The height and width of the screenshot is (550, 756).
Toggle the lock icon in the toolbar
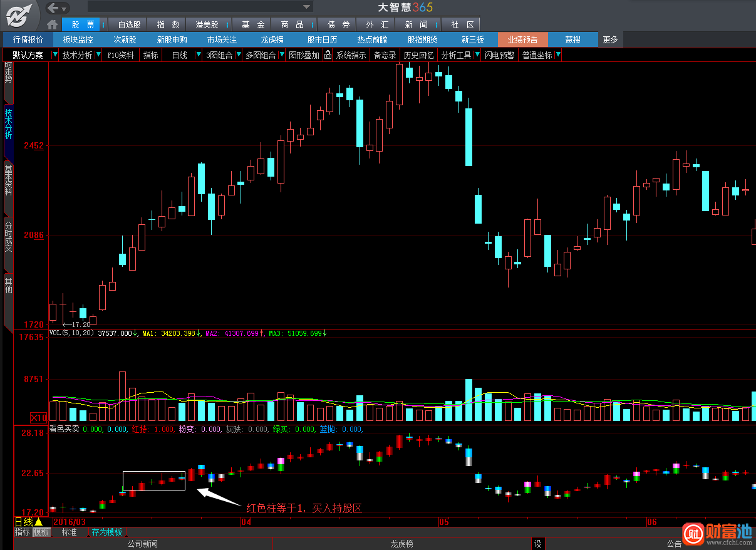point(328,55)
